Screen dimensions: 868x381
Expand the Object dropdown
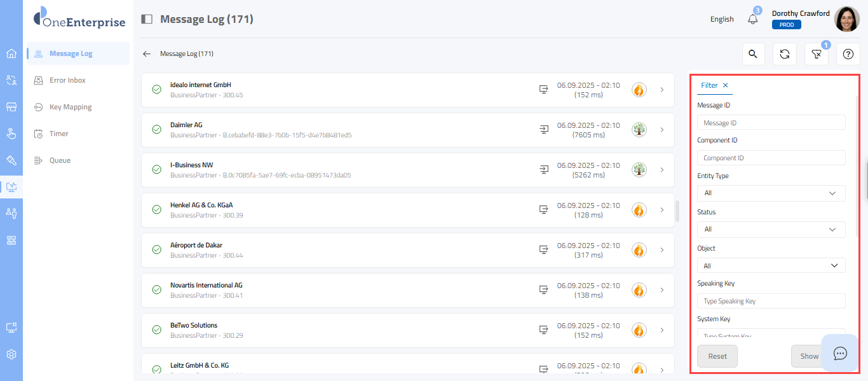click(x=771, y=266)
